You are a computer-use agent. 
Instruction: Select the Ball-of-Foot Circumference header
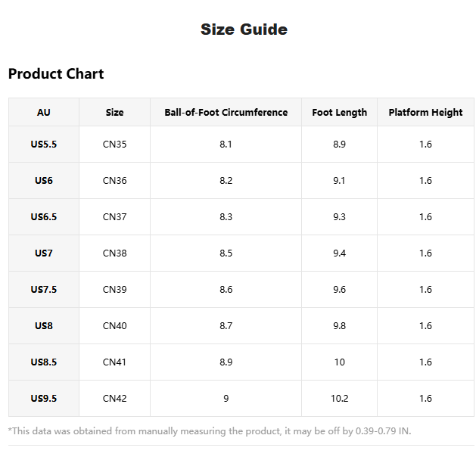point(226,112)
